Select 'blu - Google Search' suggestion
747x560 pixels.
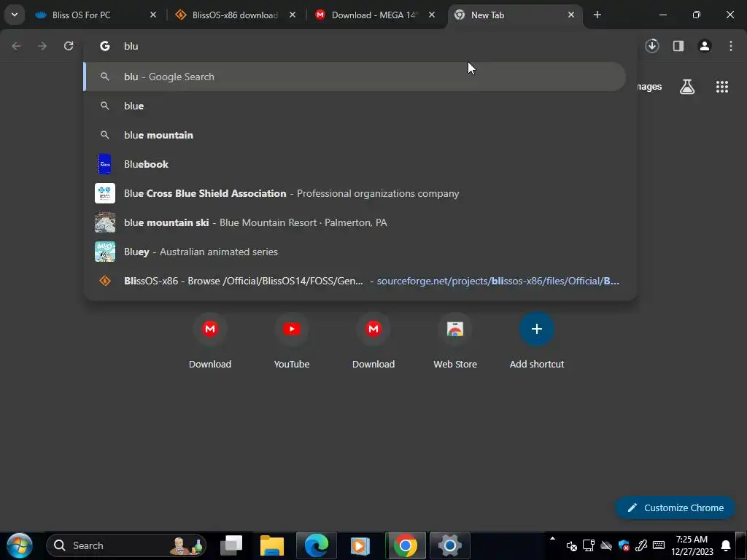[x=355, y=77]
